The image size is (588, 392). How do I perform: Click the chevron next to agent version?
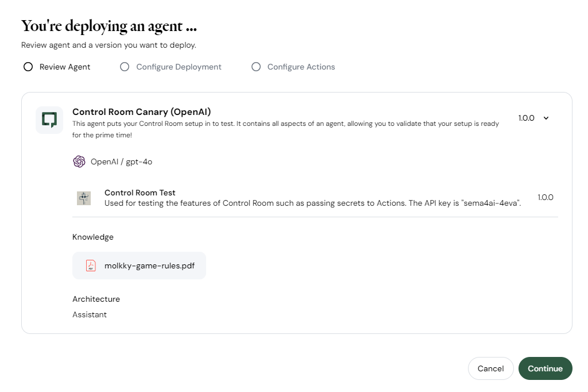click(546, 118)
